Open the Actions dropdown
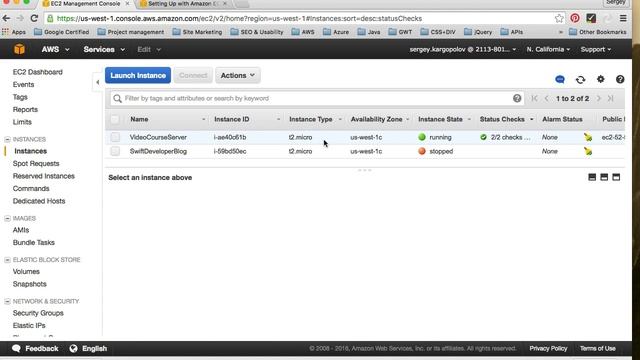The image size is (640, 360). [x=238, y=76]
